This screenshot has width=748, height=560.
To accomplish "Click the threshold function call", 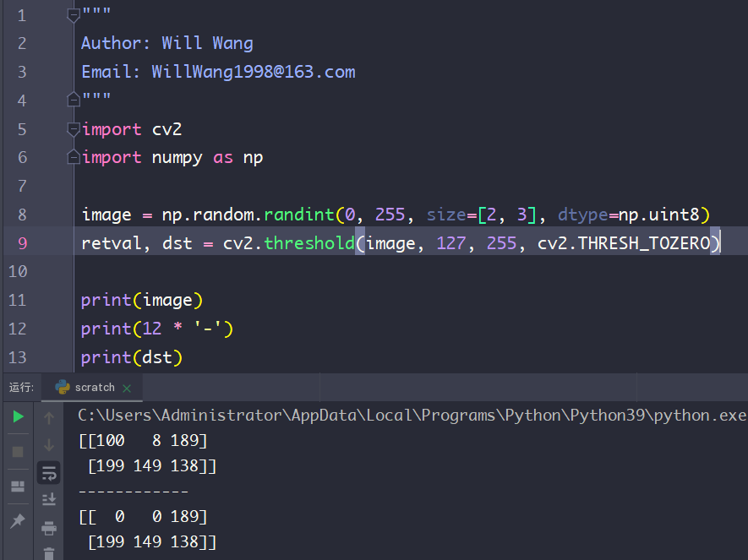I will [x=309, y=243].
